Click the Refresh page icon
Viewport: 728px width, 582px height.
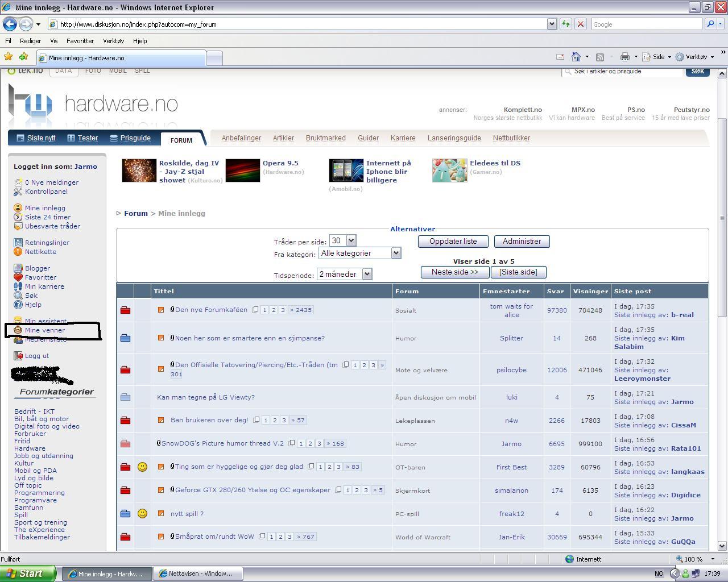coord(566,24)
